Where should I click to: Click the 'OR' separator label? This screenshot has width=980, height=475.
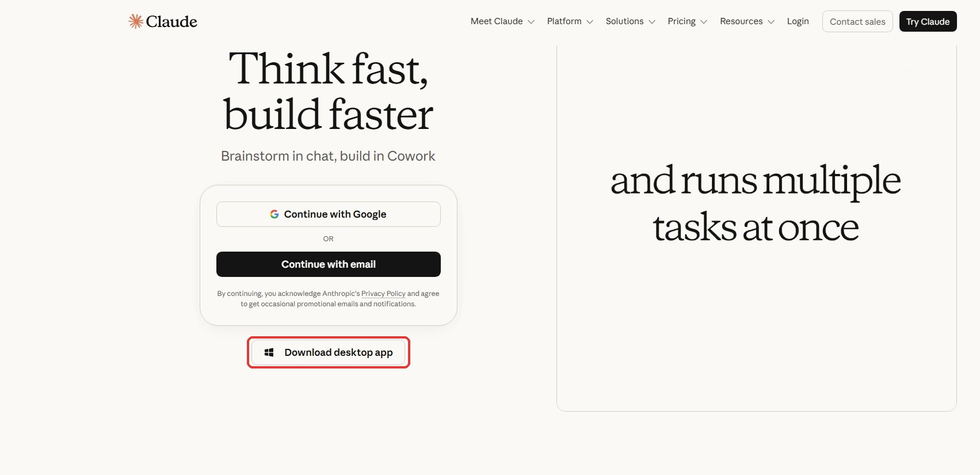pos(329,239)
